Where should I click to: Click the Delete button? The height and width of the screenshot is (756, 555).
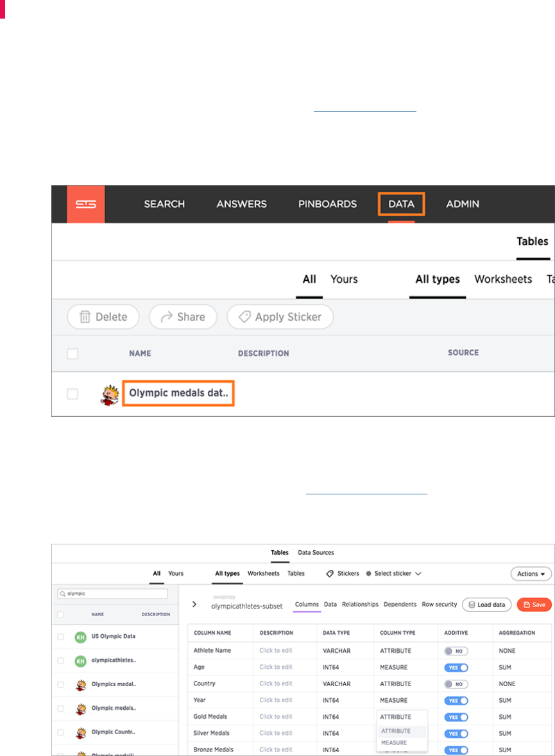point(103,317)
